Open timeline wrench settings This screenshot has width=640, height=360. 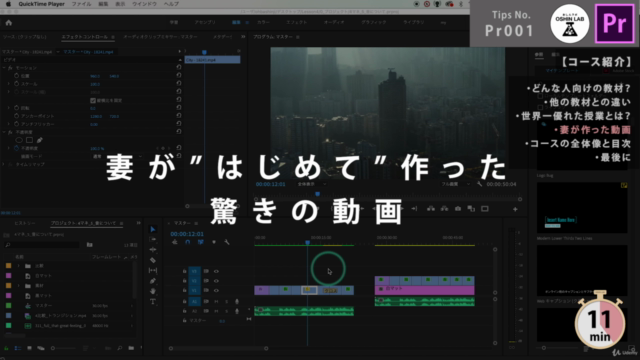coord(227,242)
